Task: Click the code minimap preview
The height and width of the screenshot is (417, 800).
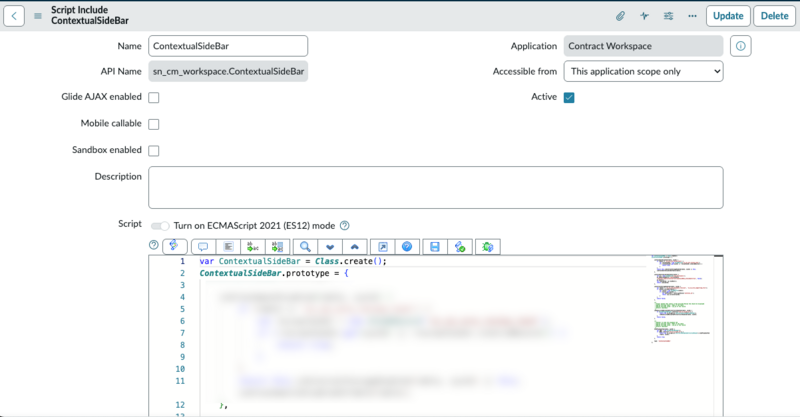Action: coord(682,299)
